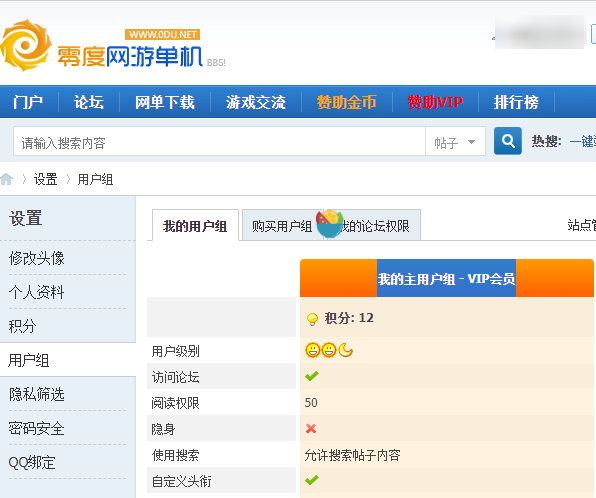Focus the 请输入搜索内容 search field

tap(219, 142)
